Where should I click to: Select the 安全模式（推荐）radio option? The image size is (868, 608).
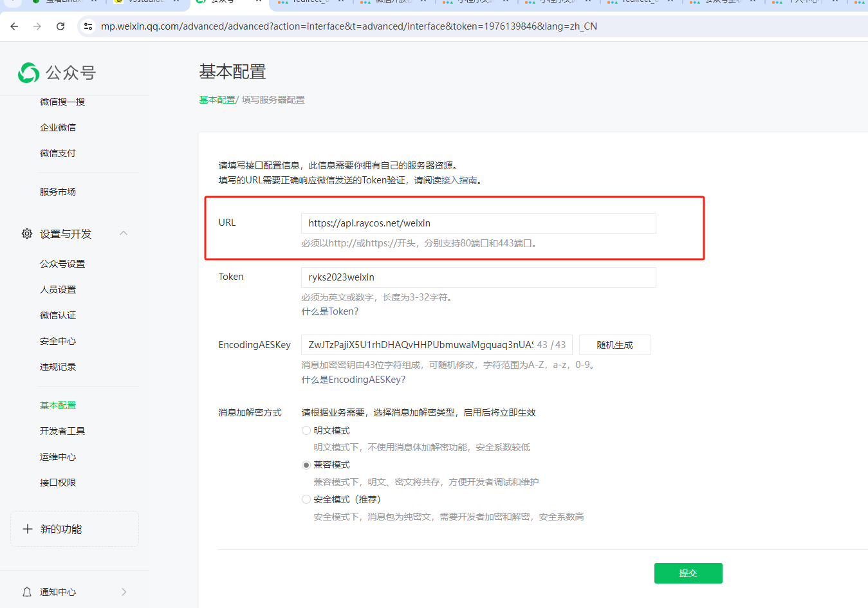point(306,499)
